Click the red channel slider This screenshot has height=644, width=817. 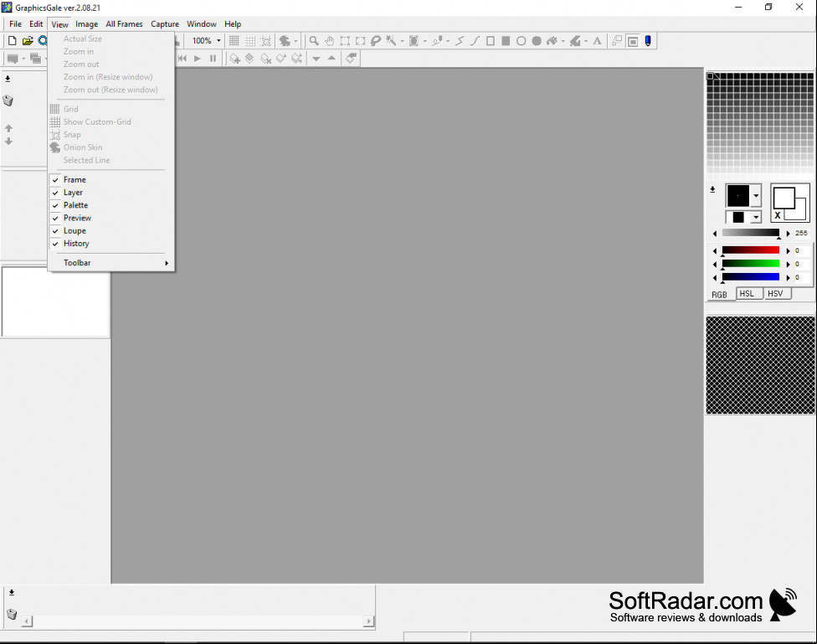click(750, 251)
